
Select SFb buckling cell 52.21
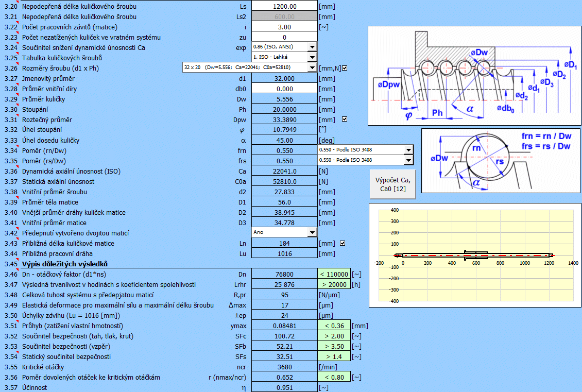pyautogui.click(x=285, y=346)
